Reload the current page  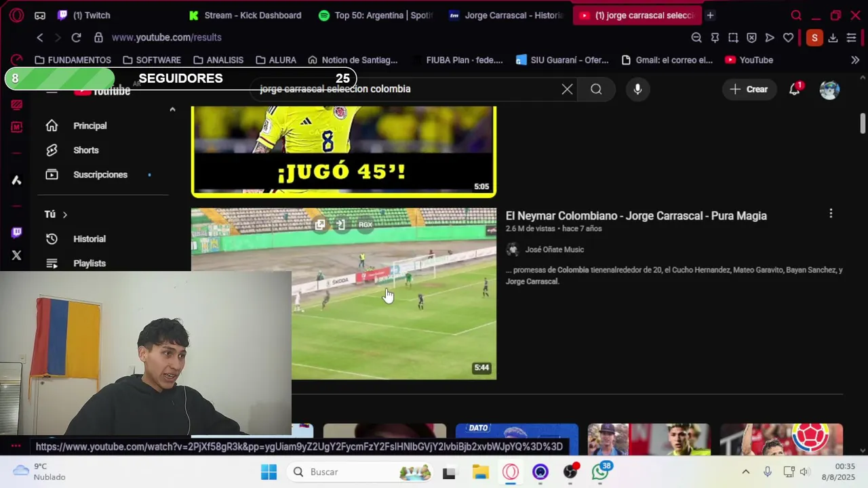coord(76,37)
